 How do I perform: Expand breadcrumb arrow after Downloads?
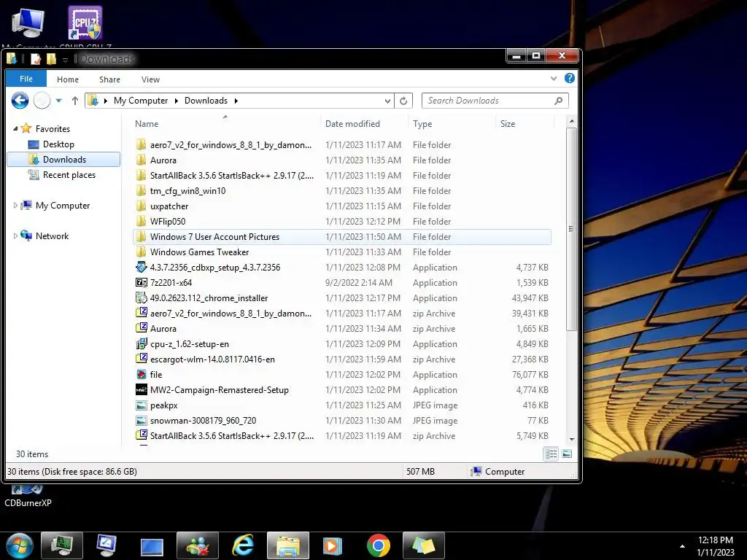click(236, 101)
